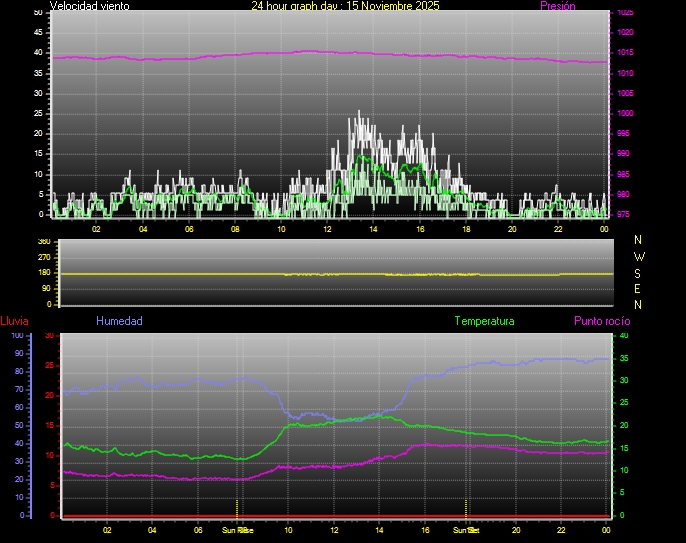This screenshot has width=686, height=543.
Task: Select the 50 wind speed axis value
Action: click(38, 12)
